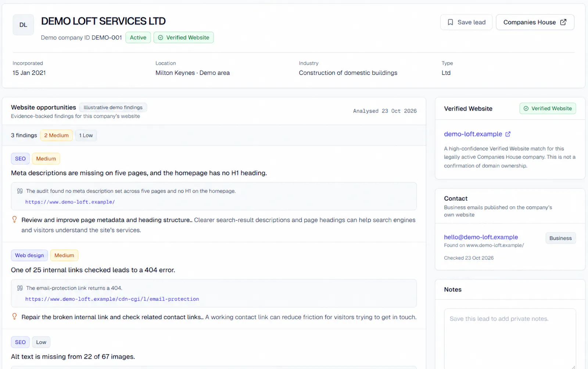Screen dimensions: 588x369
Task: Click the 3 findings count
Action: pos(24,135)
